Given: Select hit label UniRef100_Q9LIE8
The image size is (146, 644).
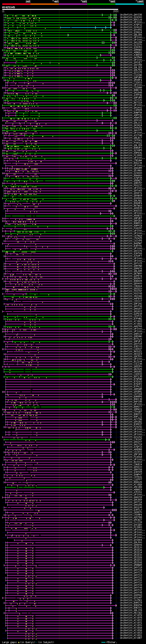Looking at the screenshot, I should point(131,146).
